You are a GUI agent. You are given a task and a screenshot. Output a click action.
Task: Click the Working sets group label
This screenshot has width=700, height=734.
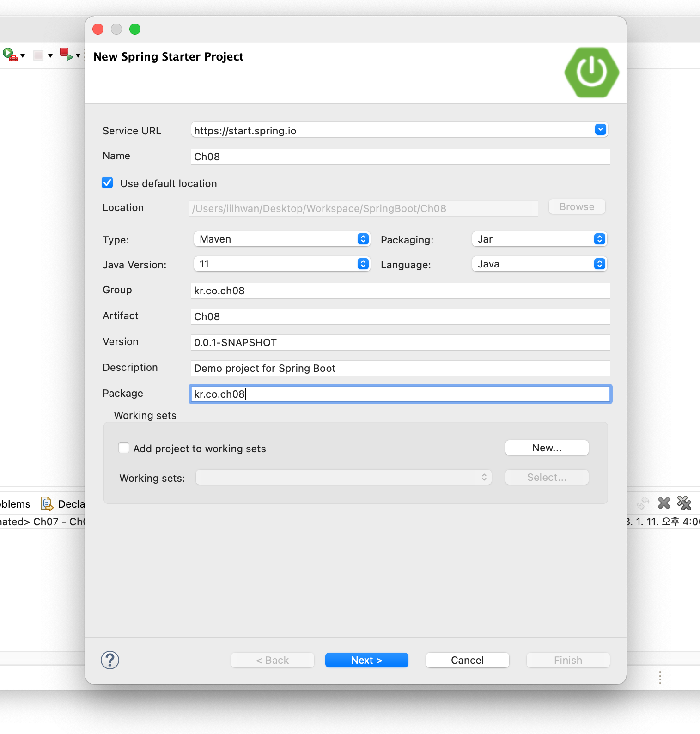pos(145,415)
